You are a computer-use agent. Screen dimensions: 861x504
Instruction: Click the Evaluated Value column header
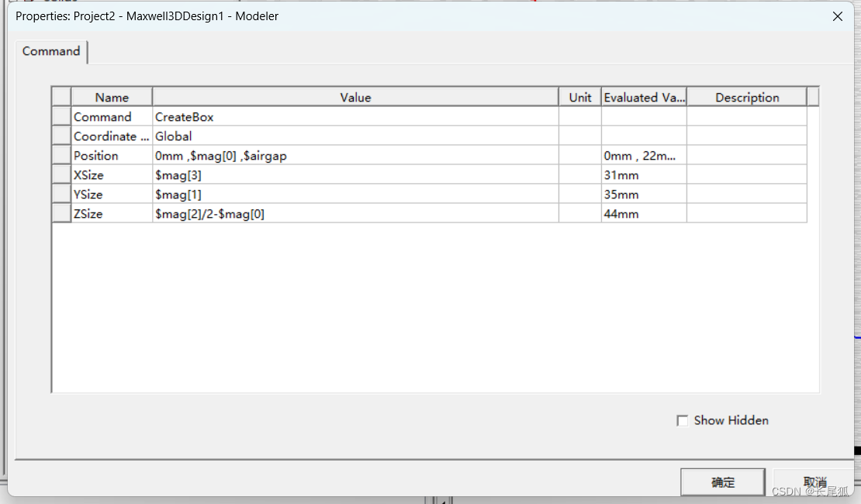[x=644, y=97]
